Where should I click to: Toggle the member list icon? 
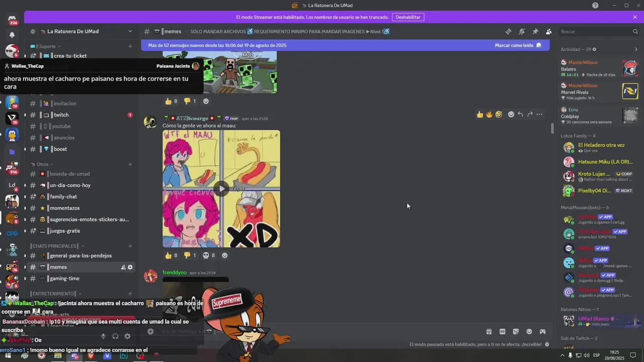pos(548,31)
